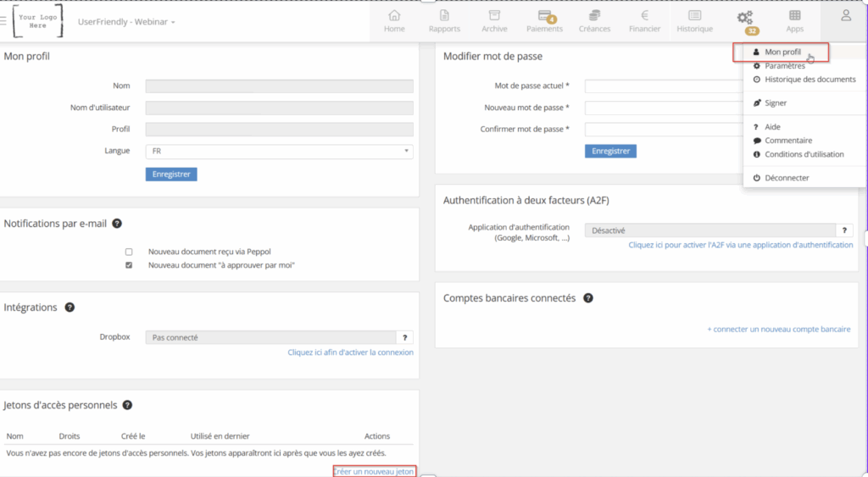
Task: Click "Créer un nouveau jeton" link
Action: coord(374,471)
